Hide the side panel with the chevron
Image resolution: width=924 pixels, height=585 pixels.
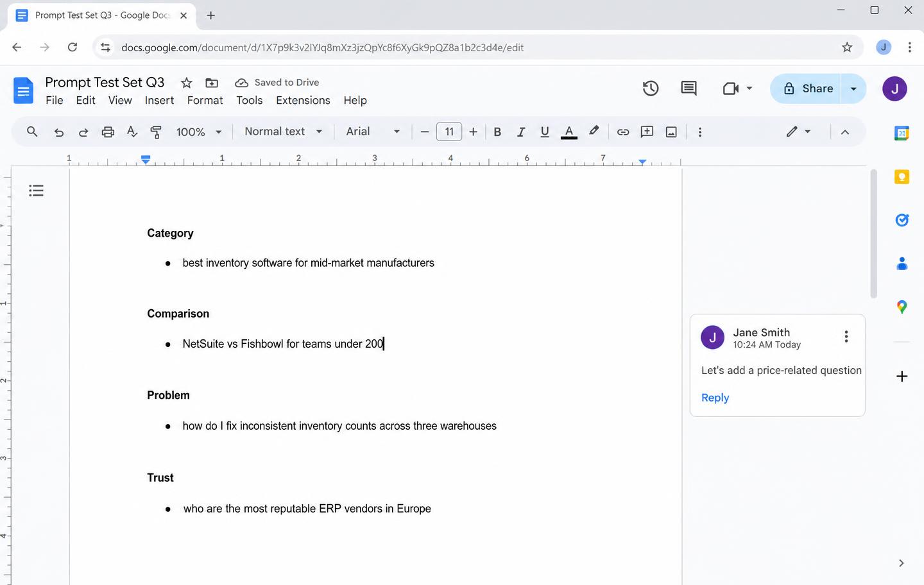pyautogui.click(x=902, y=563)
